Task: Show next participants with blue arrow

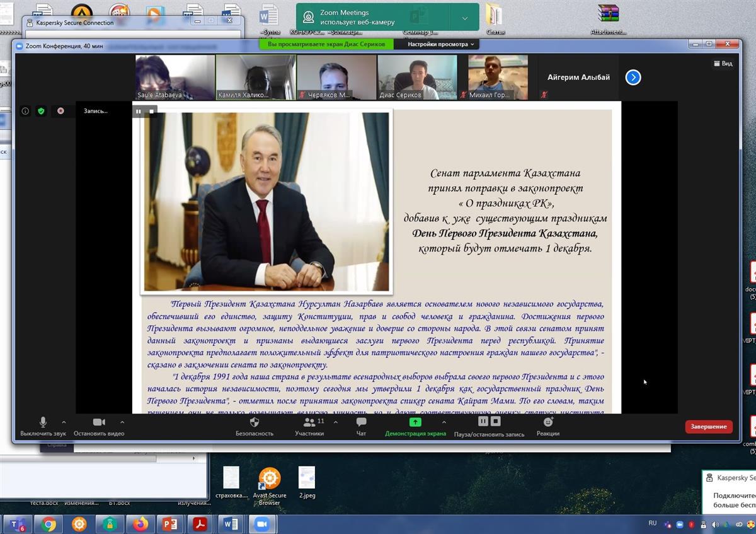Action: [633, 77]
